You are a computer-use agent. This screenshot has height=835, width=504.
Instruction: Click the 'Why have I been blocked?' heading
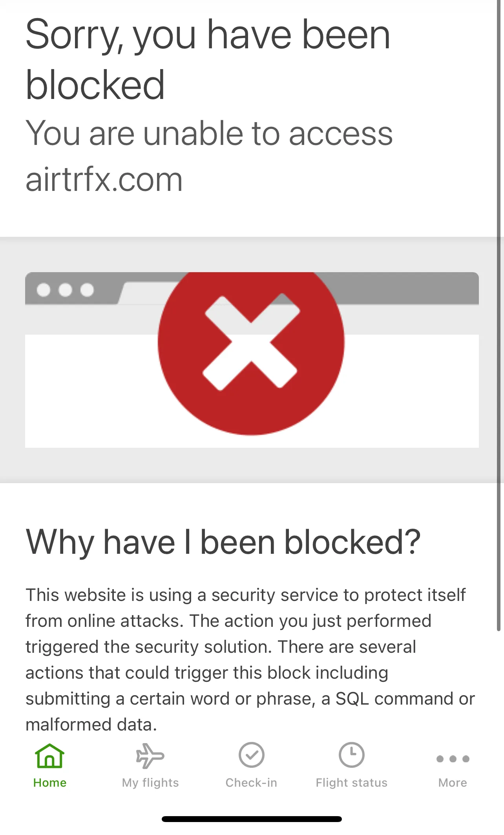tap(223, 542)
